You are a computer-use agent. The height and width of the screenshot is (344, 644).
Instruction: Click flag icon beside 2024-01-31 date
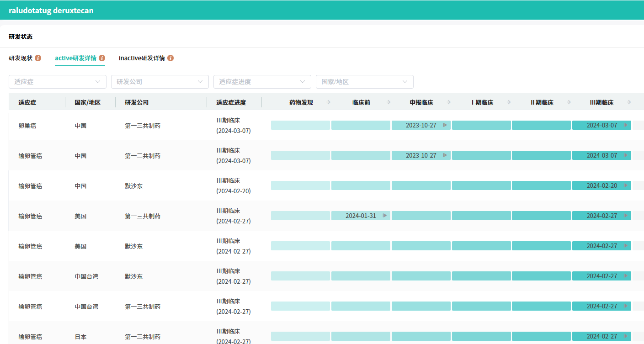coord(385,216)
